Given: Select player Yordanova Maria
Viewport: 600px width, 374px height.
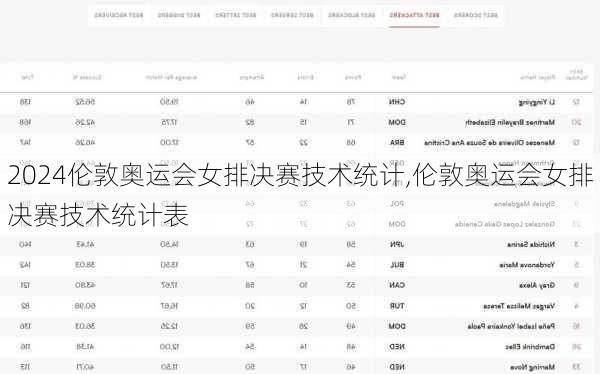Looking at the screenshot, I should click(527, 265).
